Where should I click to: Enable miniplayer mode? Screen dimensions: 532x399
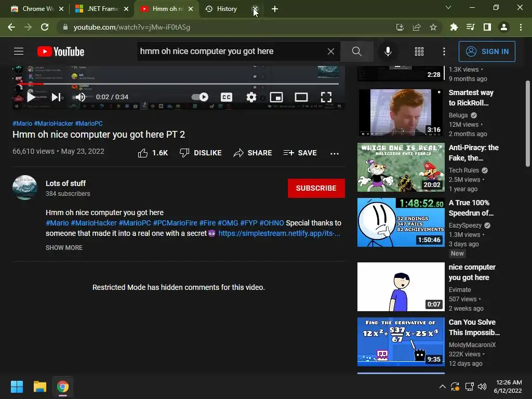click(x=276, y=97)
